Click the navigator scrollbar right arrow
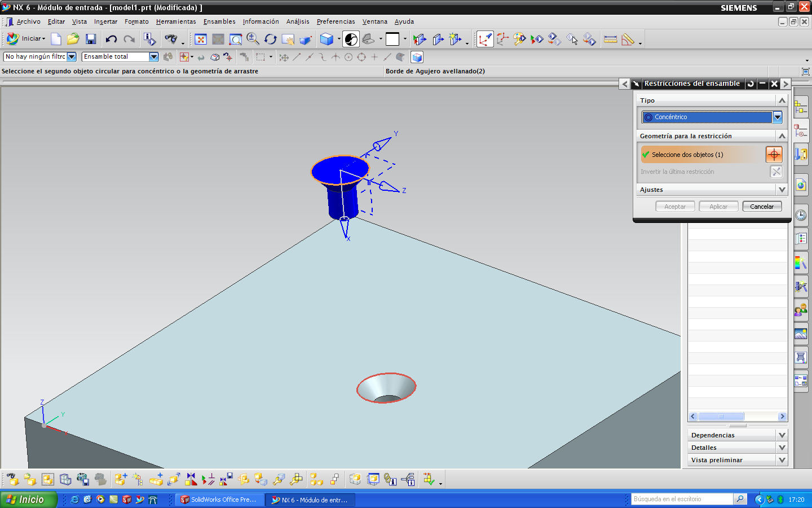 pos(782,417)
